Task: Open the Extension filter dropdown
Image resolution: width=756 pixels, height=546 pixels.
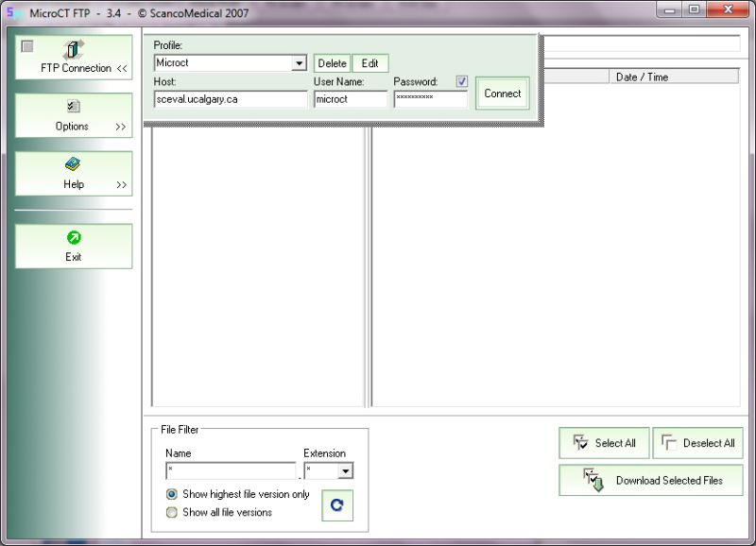Action: coord(345,470)
